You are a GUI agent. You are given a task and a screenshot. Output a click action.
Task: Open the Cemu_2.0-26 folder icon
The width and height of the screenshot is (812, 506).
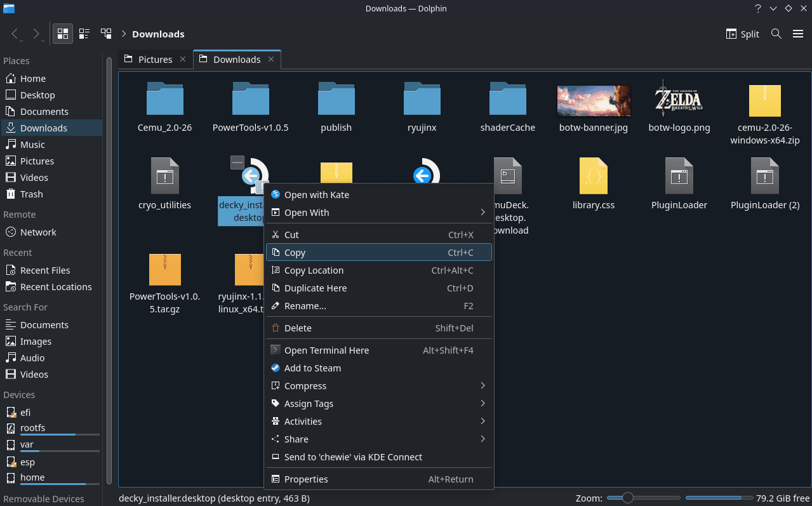click(x=165, y=98)
